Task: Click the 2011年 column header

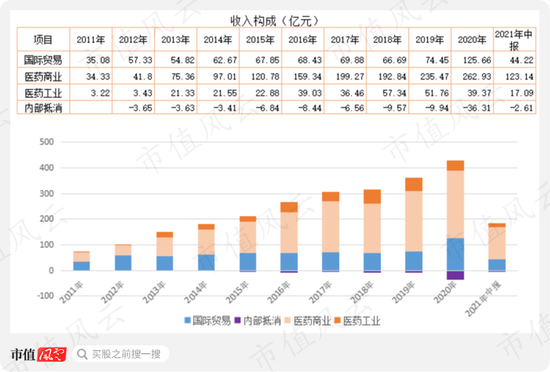Action: tap(91, 40)
